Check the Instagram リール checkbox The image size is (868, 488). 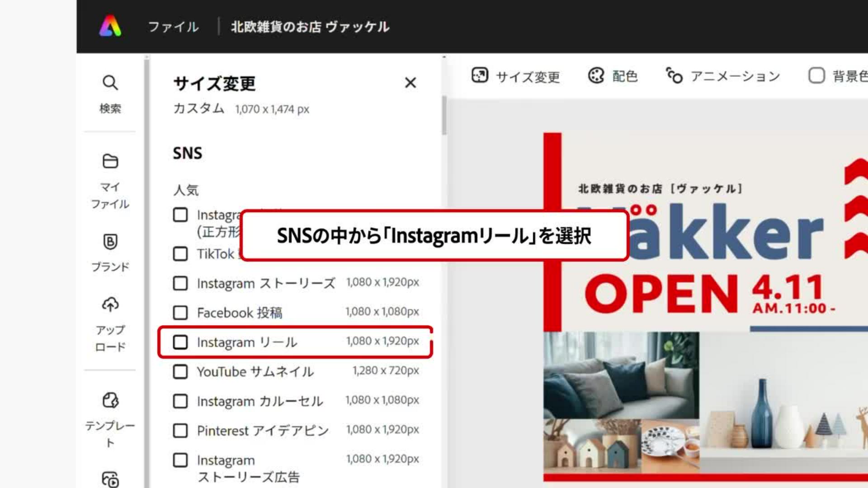click(x=180, y=343)
